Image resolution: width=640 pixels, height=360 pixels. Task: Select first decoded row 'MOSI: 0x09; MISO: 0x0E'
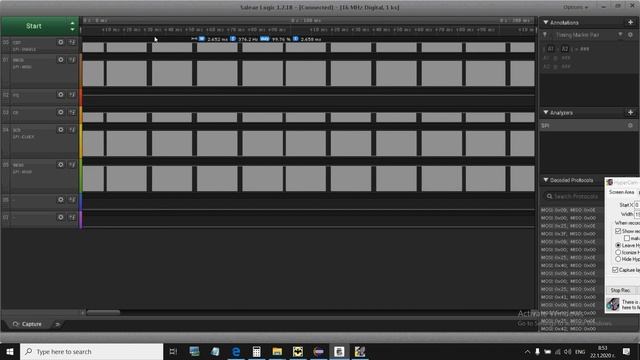(x=568, y=210)
